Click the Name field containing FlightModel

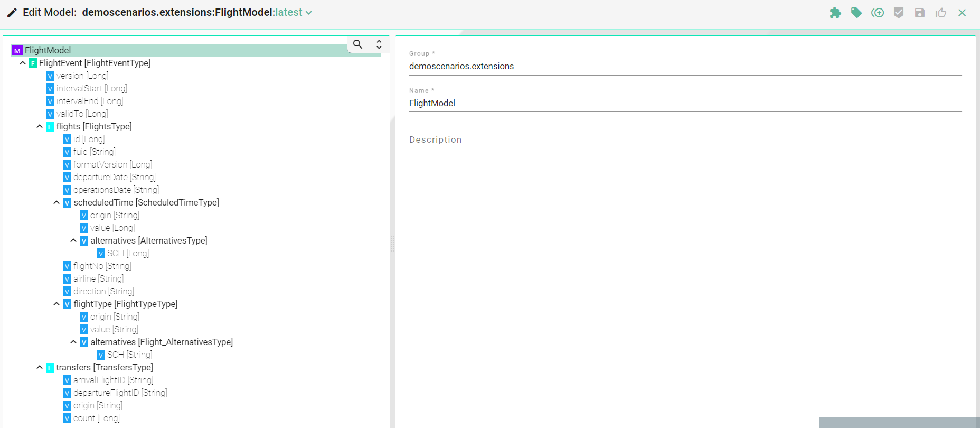(x=685, y=104)
